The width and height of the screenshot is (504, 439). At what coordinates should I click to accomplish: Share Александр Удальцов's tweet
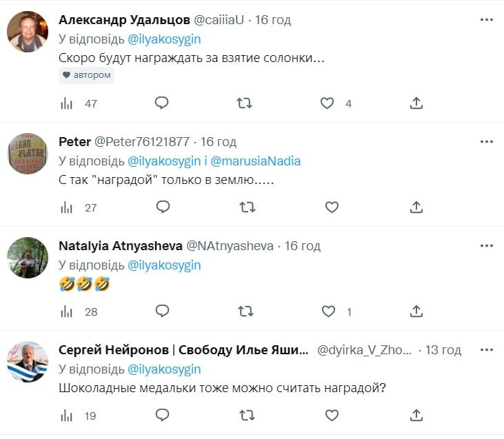click(416, 103)
